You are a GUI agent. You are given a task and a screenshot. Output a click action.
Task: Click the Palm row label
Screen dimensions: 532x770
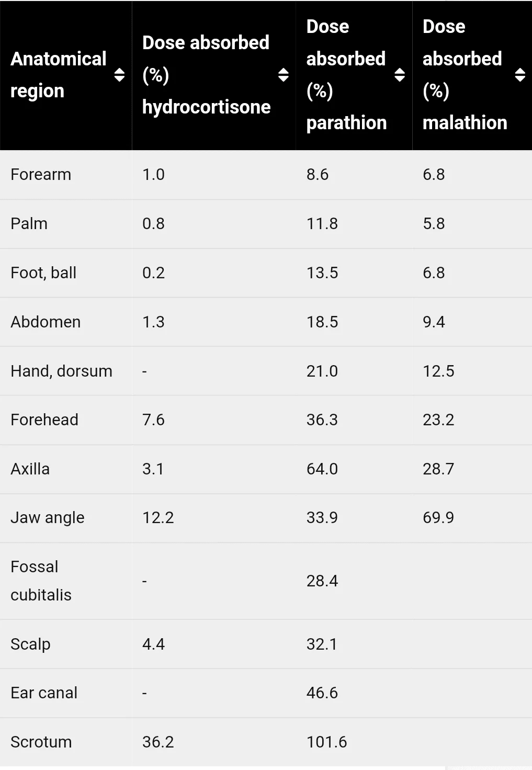tap(29, 223)
